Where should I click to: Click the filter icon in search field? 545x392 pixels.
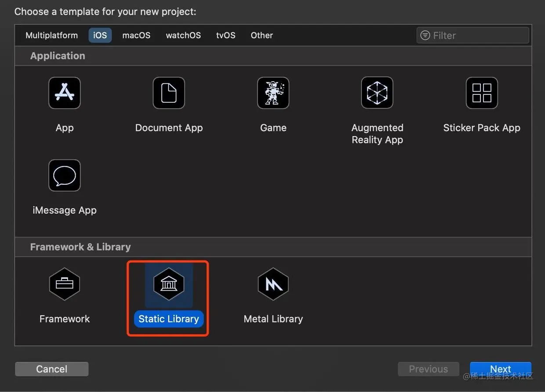click(x=425, y=36)
